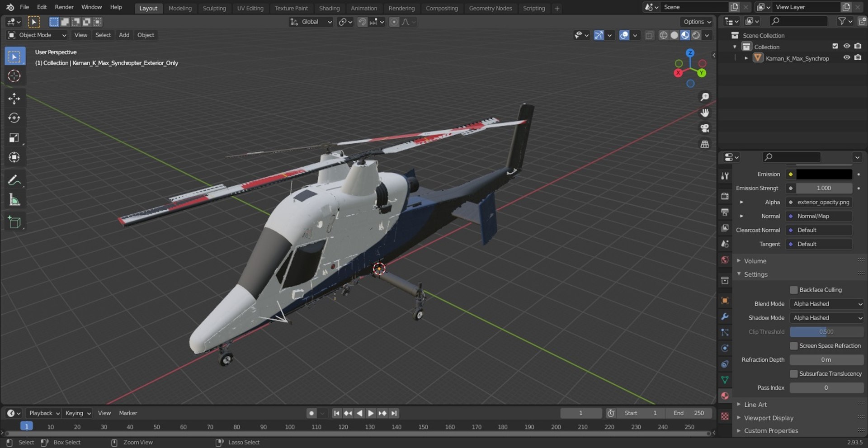Open Global transform orientation dropdown
868x448 pixels.
(311, 22)
